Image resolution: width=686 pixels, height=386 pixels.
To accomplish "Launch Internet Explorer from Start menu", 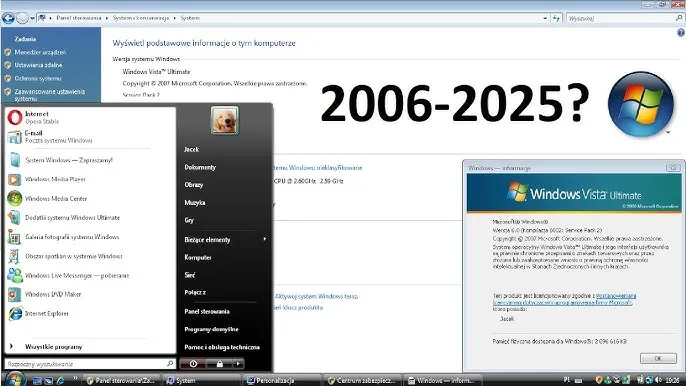I will [x=90, y=313].
